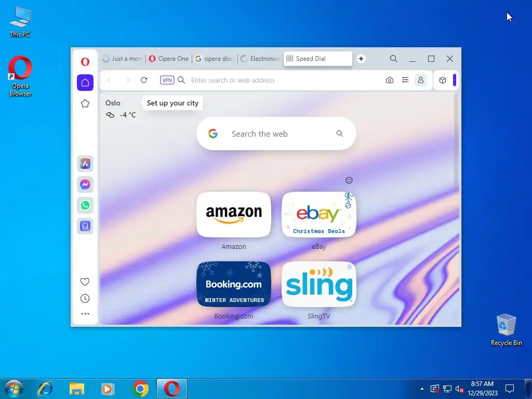Open the Action Center notification icon
This screenshot has width=532, height=399.
pos(510,389)
